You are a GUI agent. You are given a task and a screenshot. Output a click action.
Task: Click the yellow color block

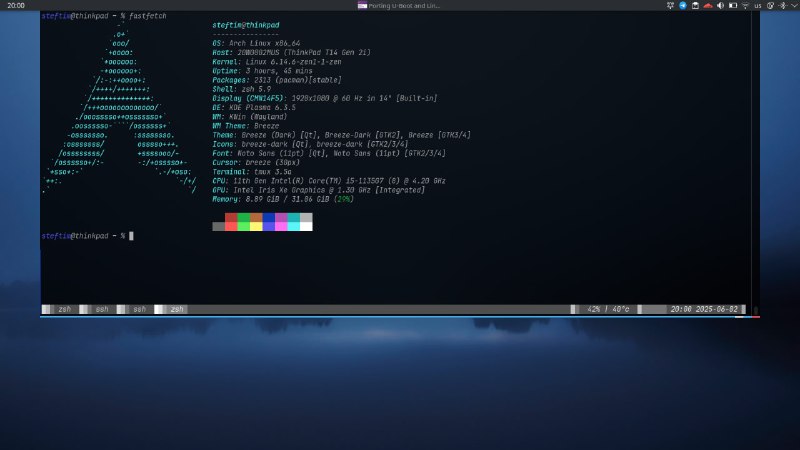pos(256,227)
